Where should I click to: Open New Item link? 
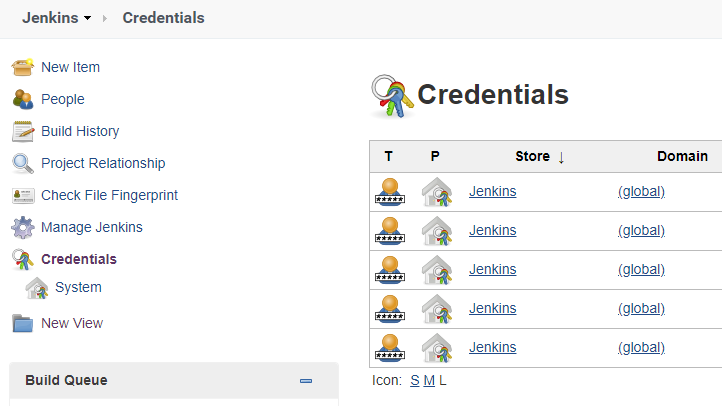coord(70,67)
